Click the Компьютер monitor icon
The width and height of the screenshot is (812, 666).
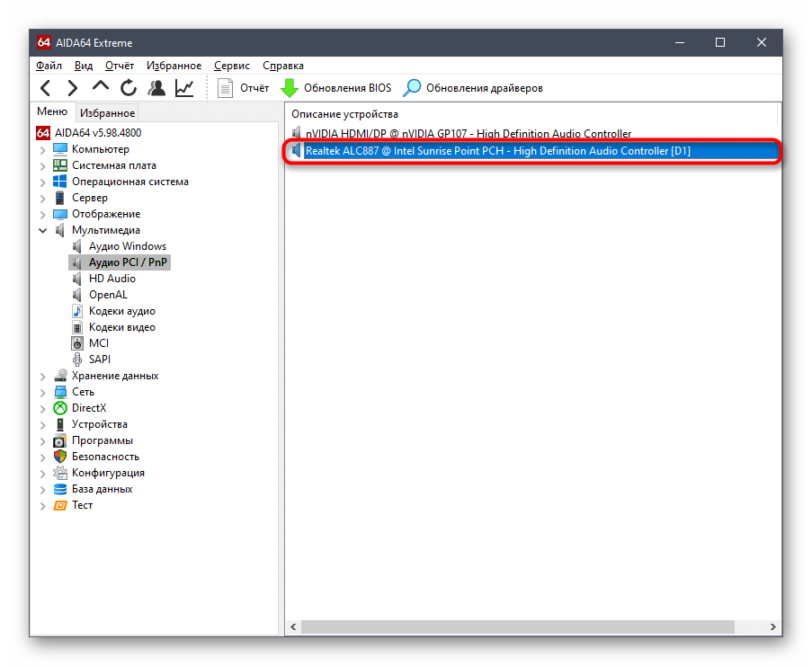point(60,149)
